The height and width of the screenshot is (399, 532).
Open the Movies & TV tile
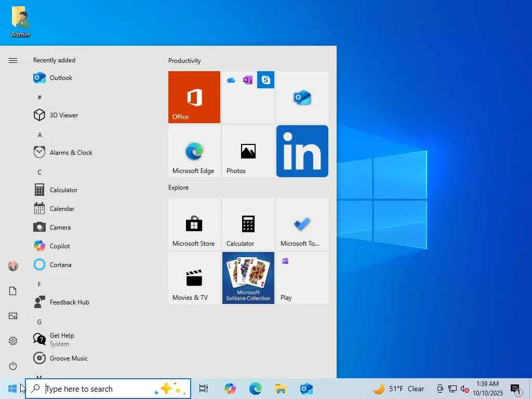click(x=194, y=278)
